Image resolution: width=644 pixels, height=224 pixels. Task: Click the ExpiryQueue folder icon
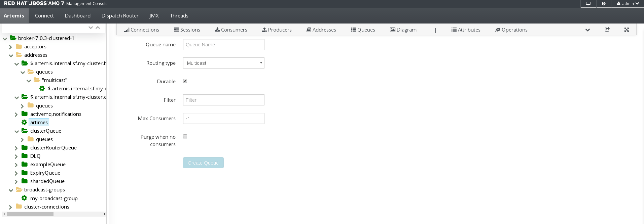(x=25, y=173)
